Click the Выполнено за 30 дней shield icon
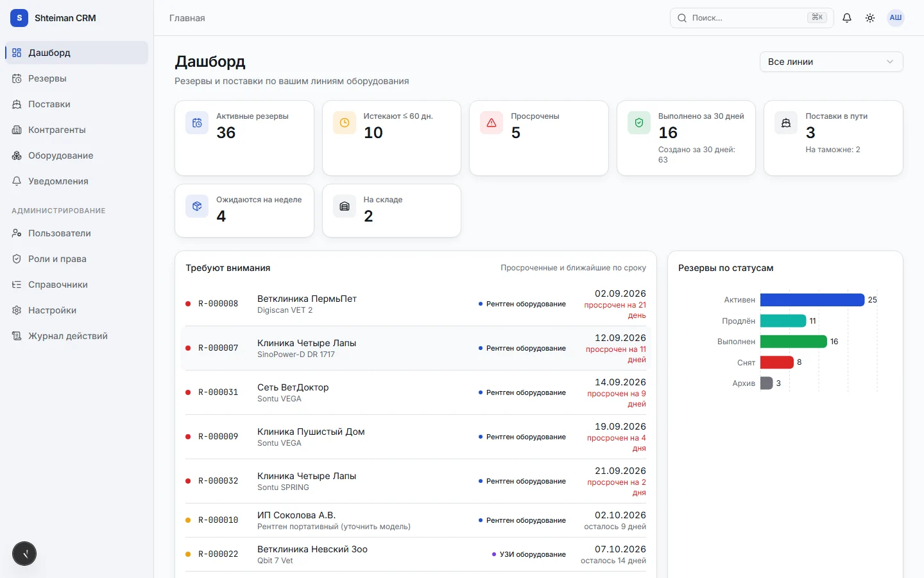 point(639,123)
